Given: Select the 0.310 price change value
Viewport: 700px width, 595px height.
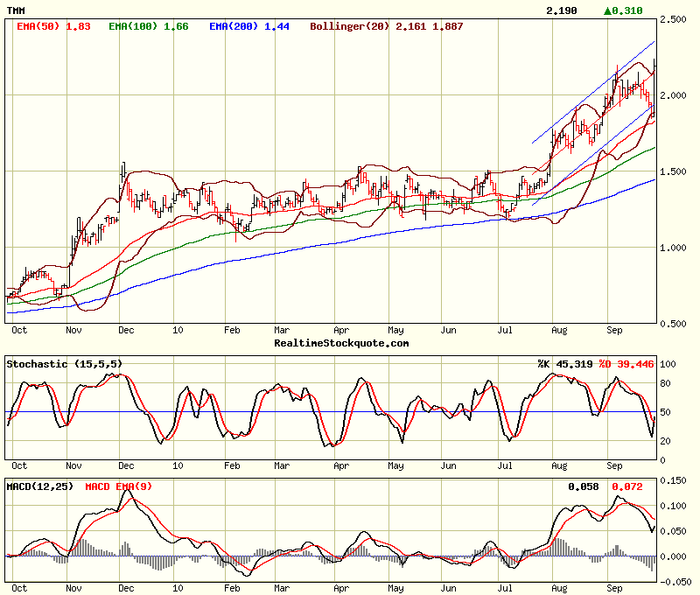Looking at the screenshot, I should click(627, 10).
